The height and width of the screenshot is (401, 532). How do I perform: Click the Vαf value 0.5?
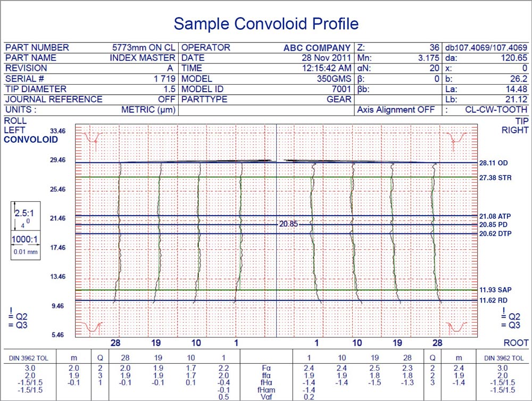point(223,397)
